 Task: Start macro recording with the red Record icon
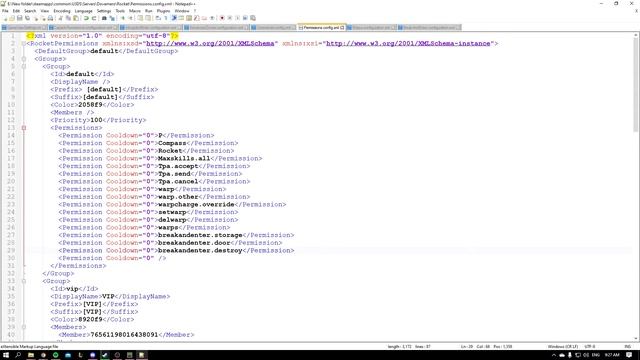(222, 18)
